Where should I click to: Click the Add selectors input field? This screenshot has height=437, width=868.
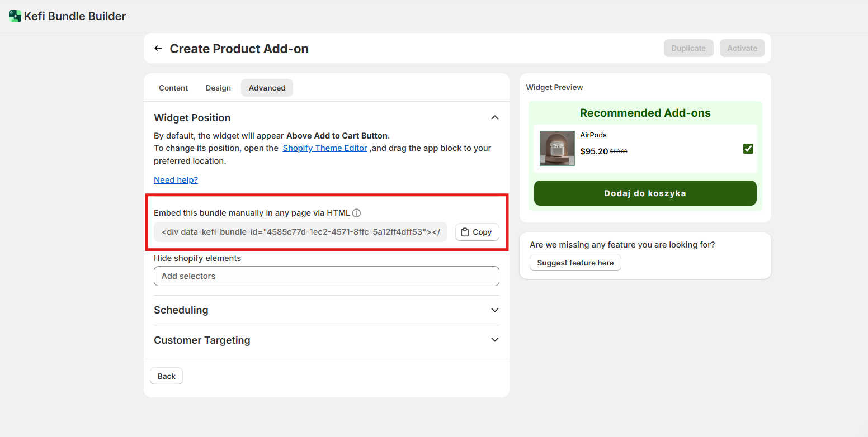326,276
